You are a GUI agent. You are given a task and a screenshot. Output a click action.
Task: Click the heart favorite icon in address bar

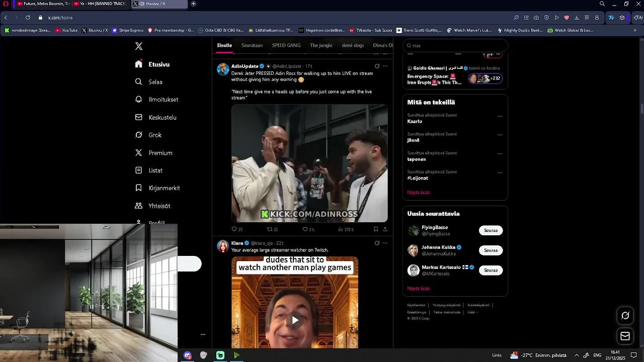[x=567, y=18]
